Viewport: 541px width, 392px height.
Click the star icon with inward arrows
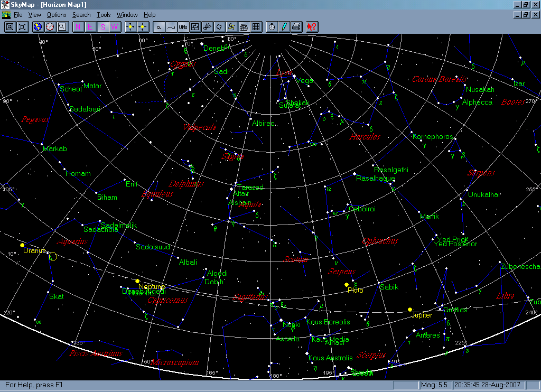point(143,27)
